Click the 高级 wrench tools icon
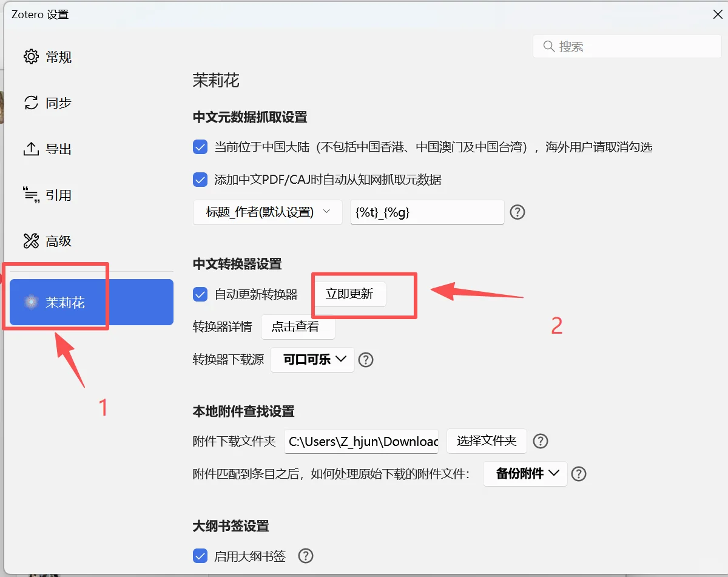This screenshot has width=728, height=577. coord(32,240)
